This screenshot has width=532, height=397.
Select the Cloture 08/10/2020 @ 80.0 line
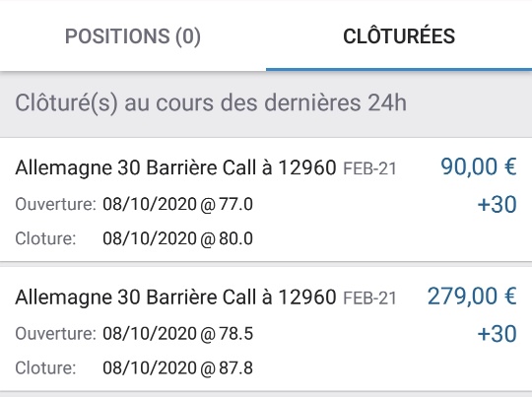pyautogui.click(x=134, y=238)
